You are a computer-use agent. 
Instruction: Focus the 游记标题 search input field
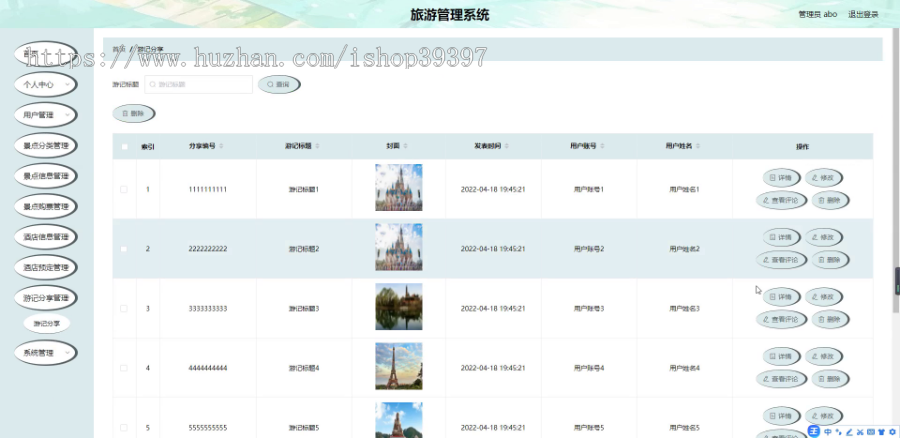(x=199, y=84)
